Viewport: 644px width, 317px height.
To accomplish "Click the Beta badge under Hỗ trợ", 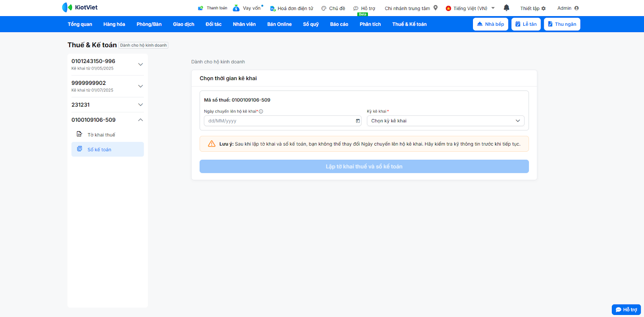I will [x=363, y=14].
